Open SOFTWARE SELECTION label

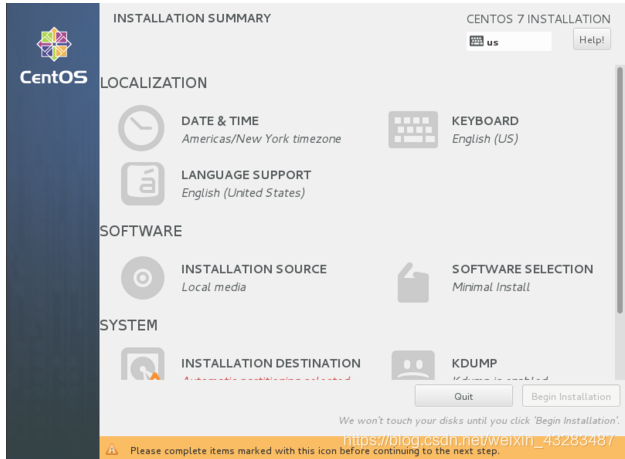pos(523,269)
